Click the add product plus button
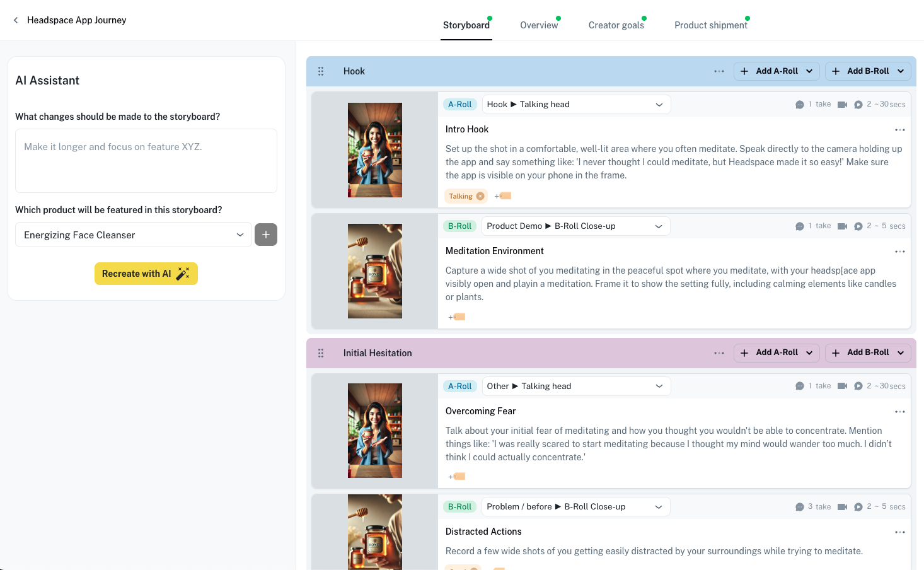 [x=266, y=235]
